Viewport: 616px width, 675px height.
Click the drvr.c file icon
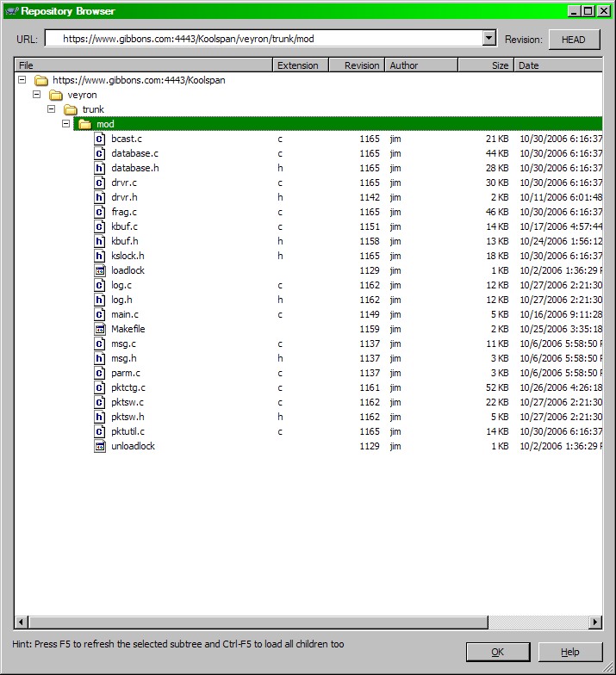coord(100,183)
